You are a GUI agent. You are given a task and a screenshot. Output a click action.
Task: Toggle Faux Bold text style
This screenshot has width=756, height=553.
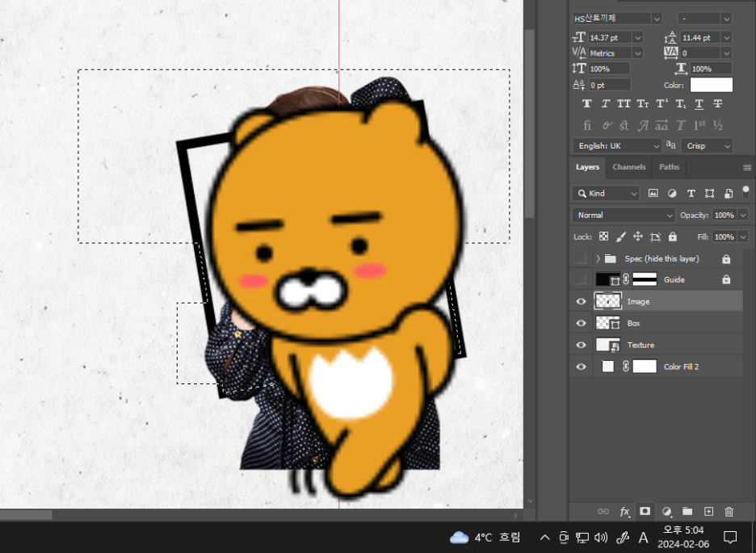586,103
